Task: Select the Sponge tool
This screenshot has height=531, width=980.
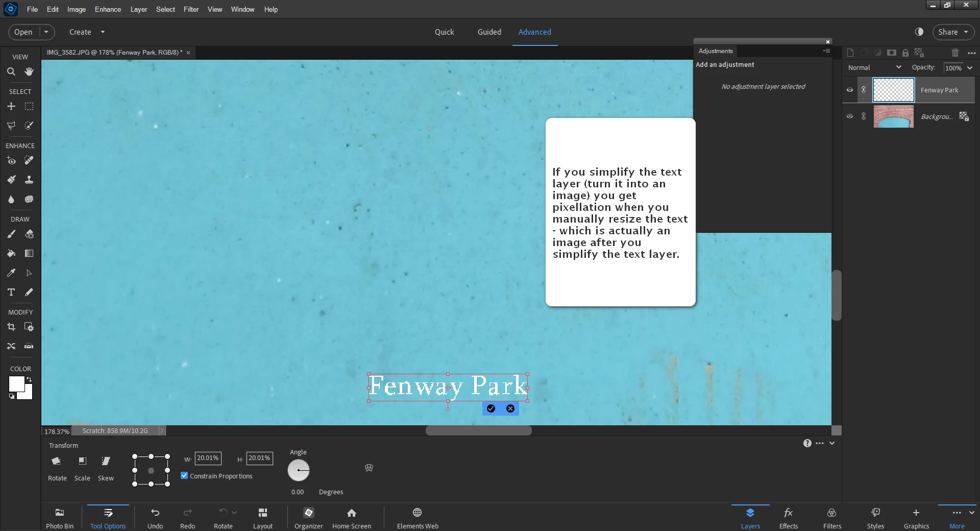Action: 29,199
